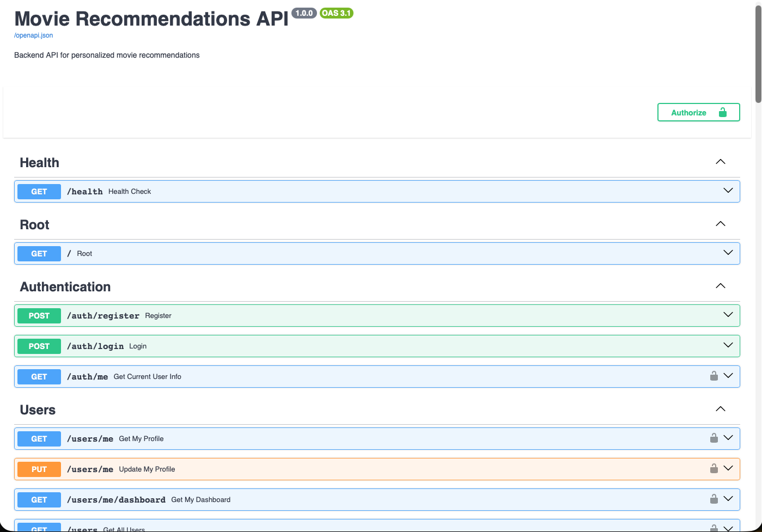The height and width of the screenshot is (532, 762).
Task: Open the /openapi.json link
Action: [x=33, y=35]
